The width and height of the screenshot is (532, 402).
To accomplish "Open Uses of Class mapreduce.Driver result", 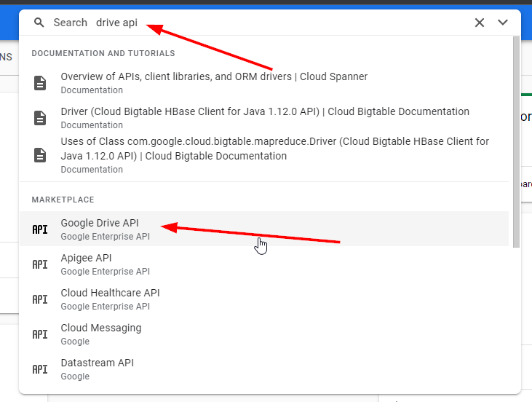I will [264, 155].
